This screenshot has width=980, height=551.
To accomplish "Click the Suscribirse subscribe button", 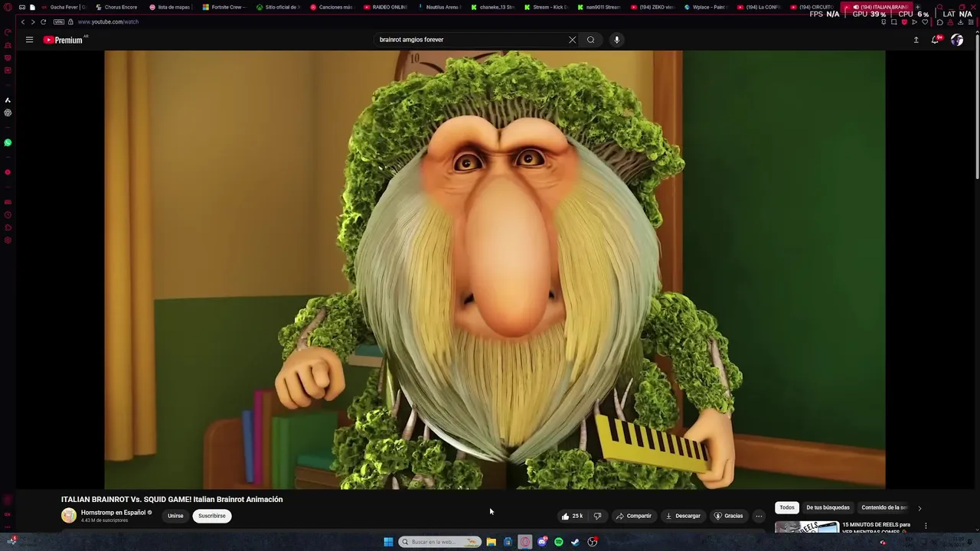I will 212,516.
